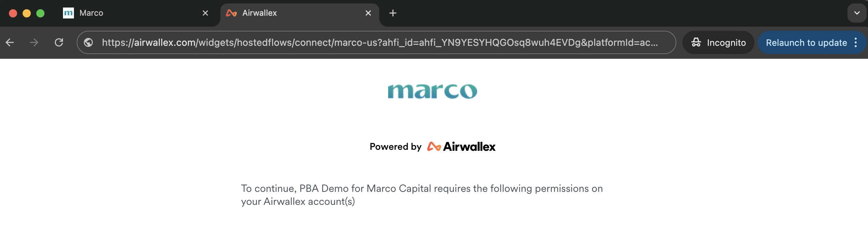Click the Marco tab favicon

click(x=68, y=13)
